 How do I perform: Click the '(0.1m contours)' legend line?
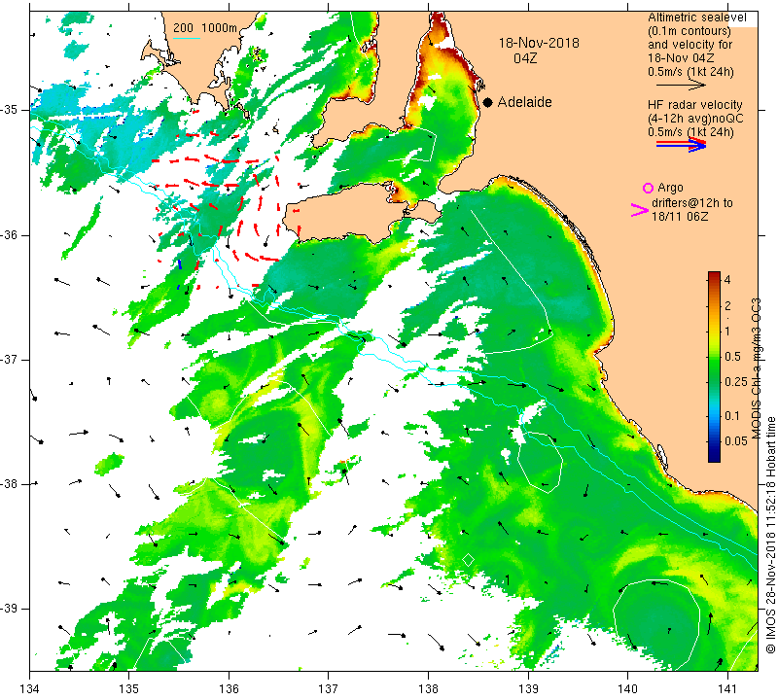point(689,31)
